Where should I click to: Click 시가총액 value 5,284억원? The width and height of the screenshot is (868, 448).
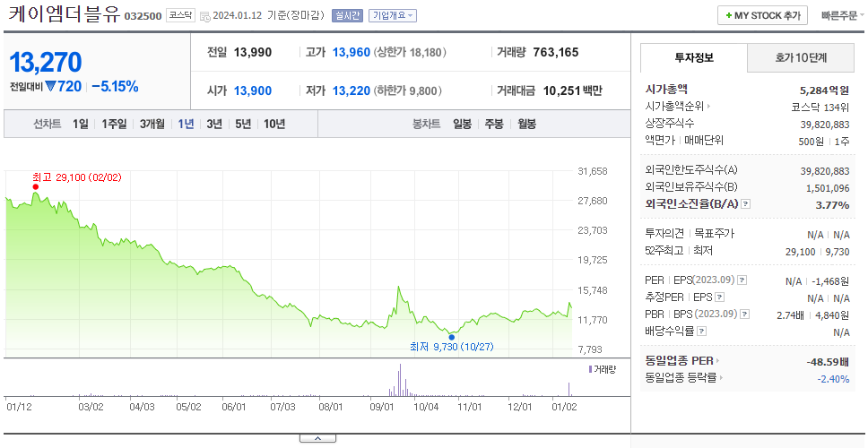coord(825,90)
